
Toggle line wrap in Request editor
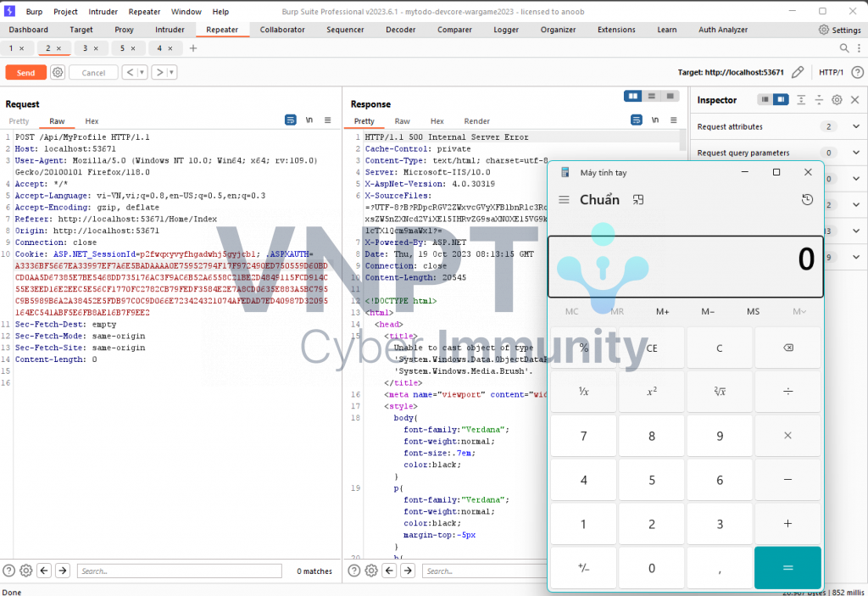(291, 120)
